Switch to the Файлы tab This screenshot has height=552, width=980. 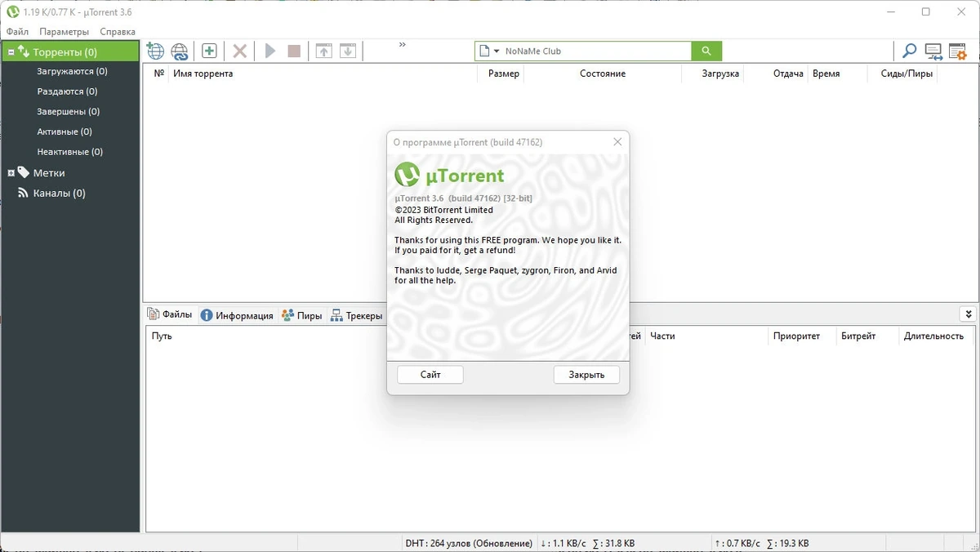coord(170,314)
